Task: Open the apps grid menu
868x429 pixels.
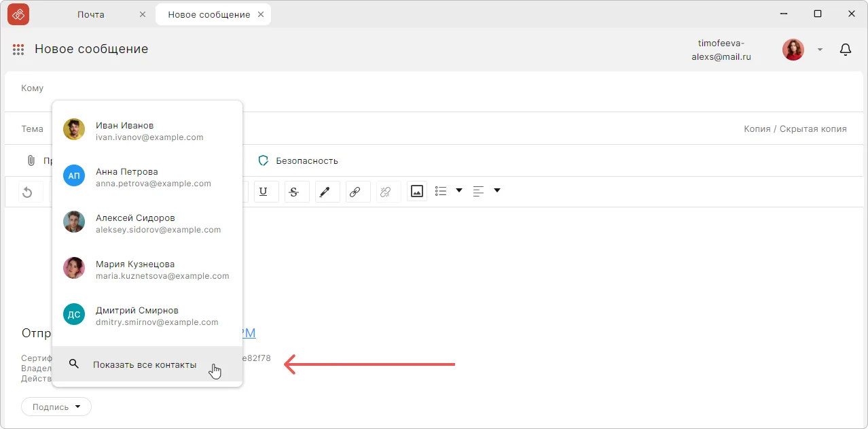Action: coord(18,50)
